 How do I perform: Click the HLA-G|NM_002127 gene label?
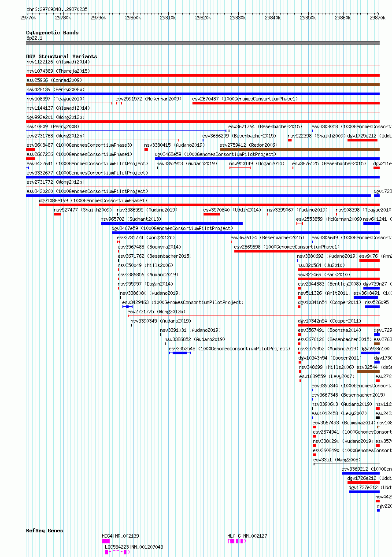247,536
